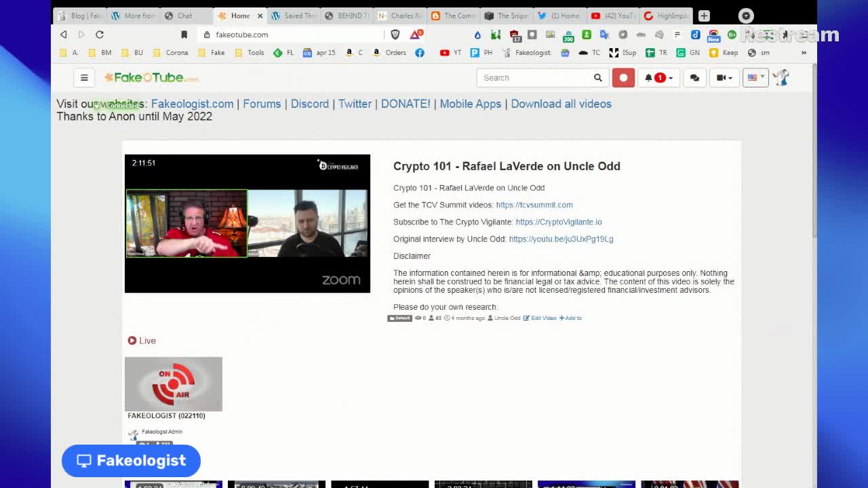Switch to the Twitter (1) Home tab
868x488 pixels.
coord(559,16)
